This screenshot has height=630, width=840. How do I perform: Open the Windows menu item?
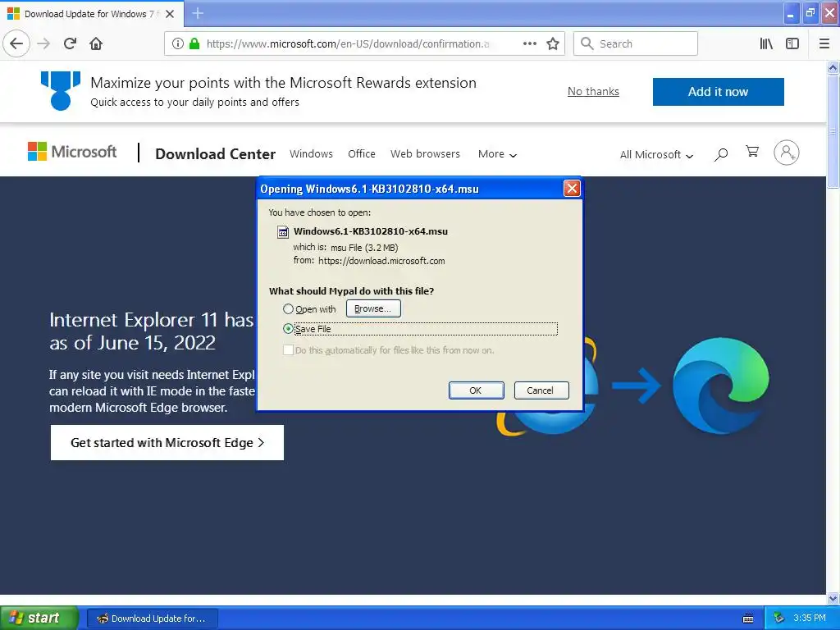[311, 153]
